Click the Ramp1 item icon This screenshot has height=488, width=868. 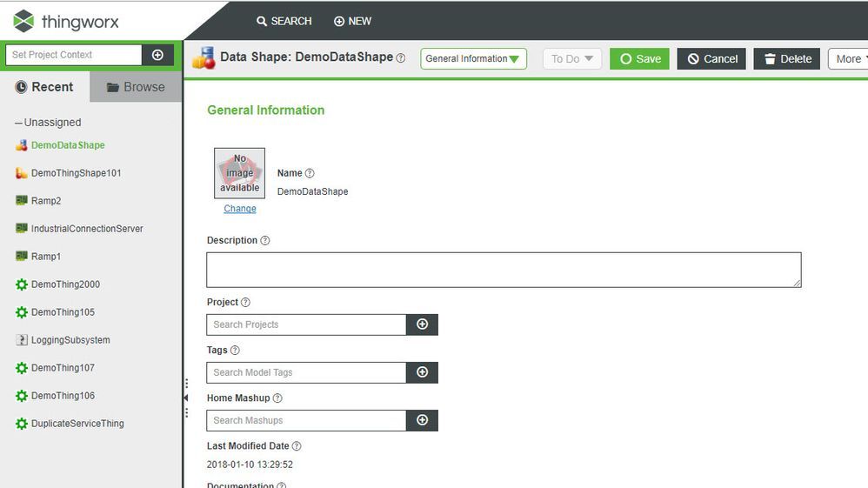pyautogui.click(x=22, y=256)
